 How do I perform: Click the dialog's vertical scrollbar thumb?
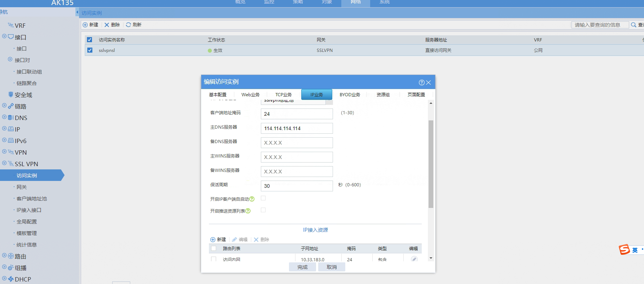(431, 164)
